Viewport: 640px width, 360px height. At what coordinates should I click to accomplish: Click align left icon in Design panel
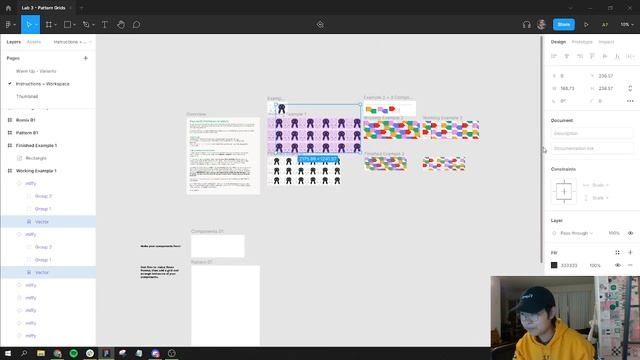(x=554, y=56)
